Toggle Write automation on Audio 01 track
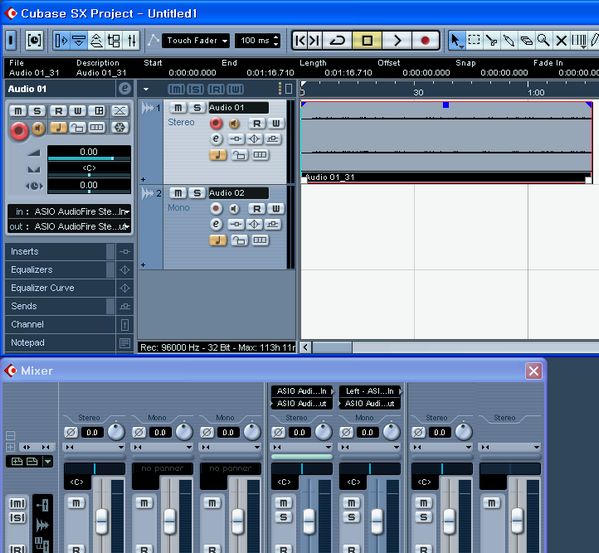Screen dimensions: 599x553 pos(275,123)
